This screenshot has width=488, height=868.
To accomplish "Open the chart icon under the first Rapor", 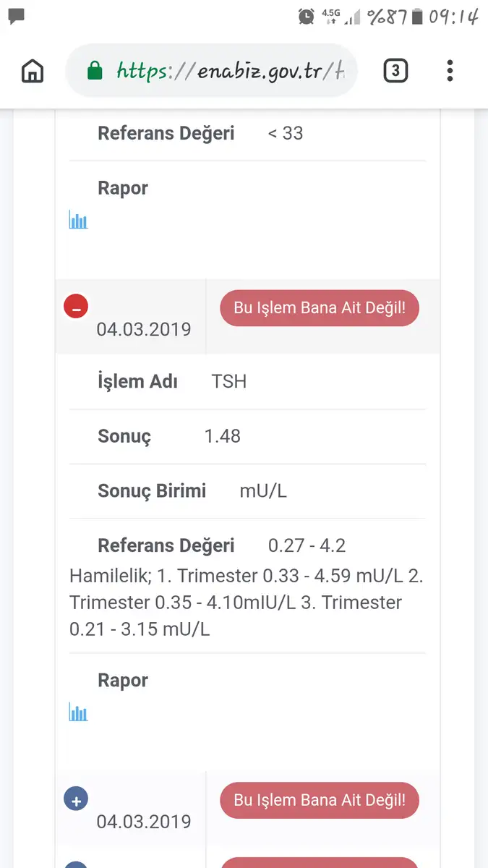I will pos(78,220).
